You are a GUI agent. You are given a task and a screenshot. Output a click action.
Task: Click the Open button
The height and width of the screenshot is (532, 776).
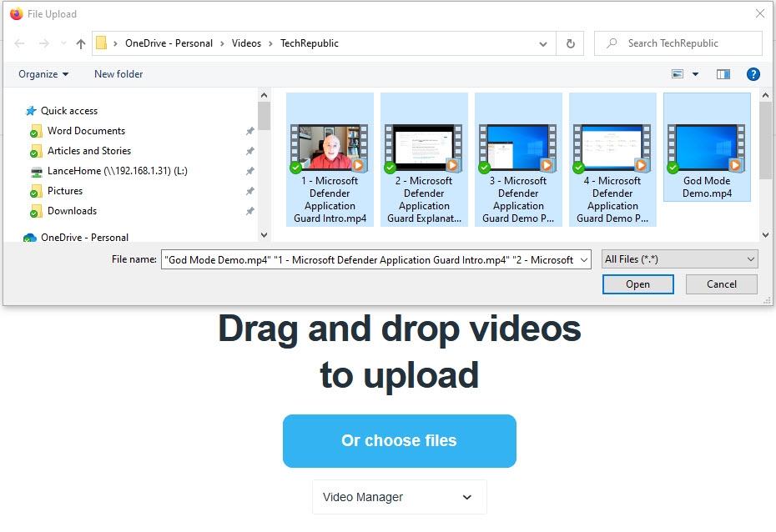click(637, 284)
